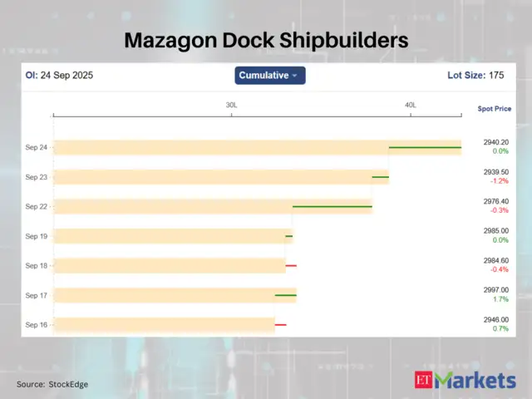The height and width of the screenshot is (399, 532).
Task: Select the Sep 18 row label
Action: [x=36, y=266]
